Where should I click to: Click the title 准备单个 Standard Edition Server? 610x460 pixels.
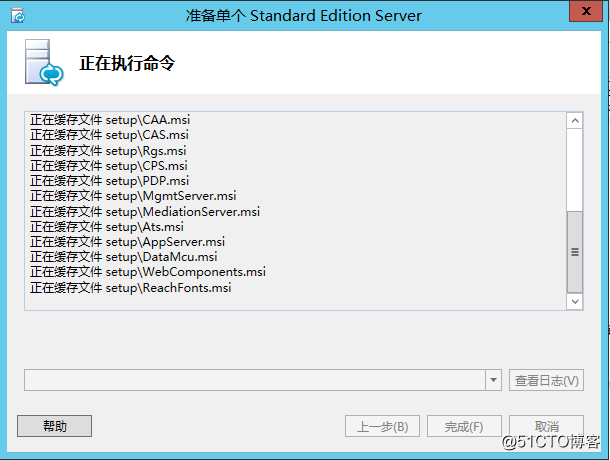point(304,16)
